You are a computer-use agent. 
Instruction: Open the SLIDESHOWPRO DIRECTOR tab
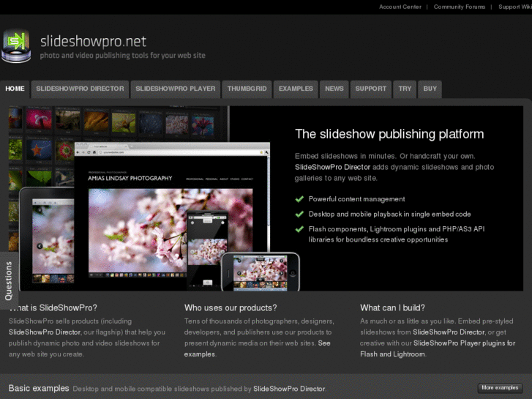click(x=80, y=89)
